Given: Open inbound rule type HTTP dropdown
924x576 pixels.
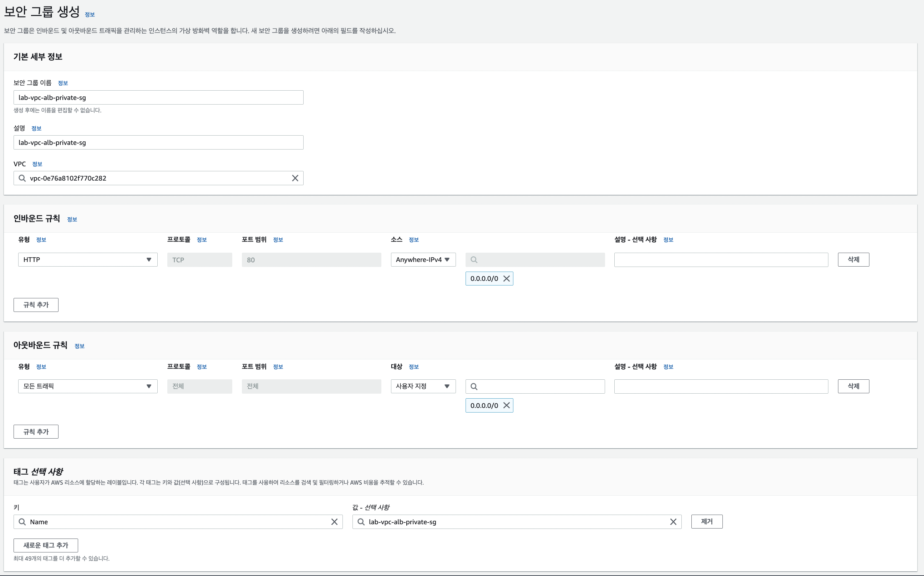Looking at the screenshot, I should coord(87,259).
